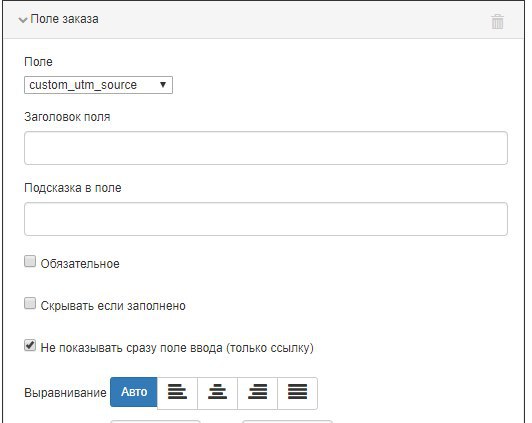
Task: Set alignment to right
Action: [x=257, y=392]
